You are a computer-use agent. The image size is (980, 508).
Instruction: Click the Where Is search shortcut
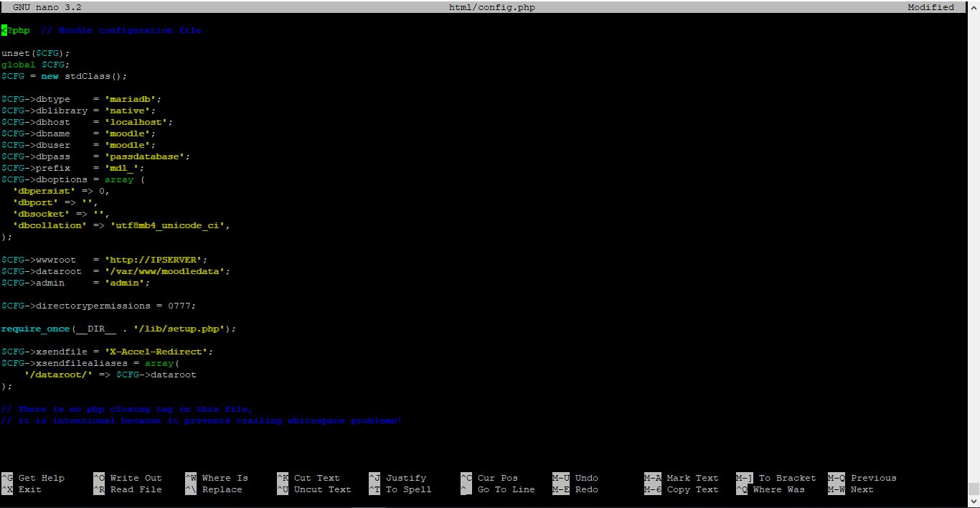(225, 478)
